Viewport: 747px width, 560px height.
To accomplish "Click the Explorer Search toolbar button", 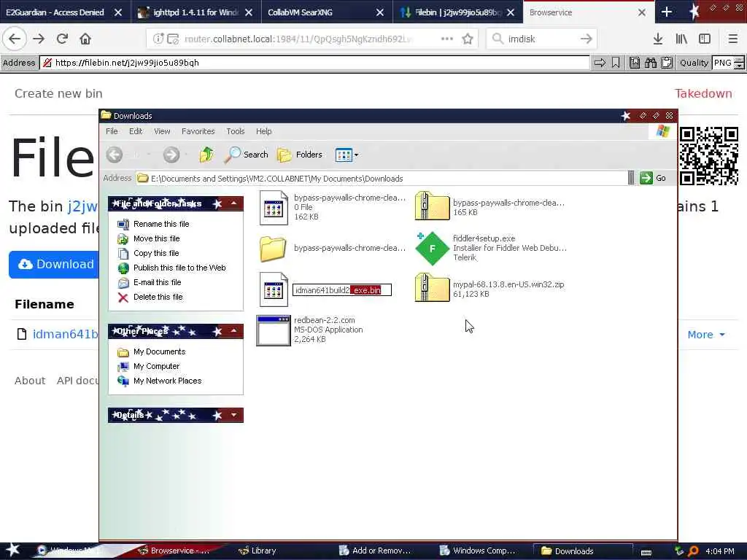I will [246, 155].
